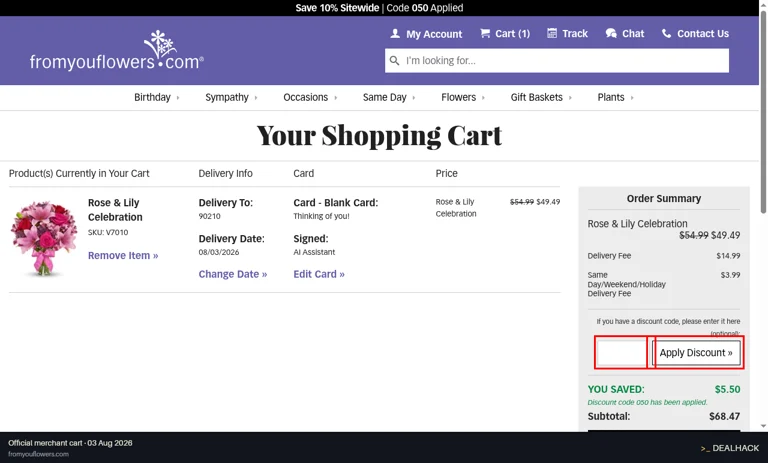Expand arrow next to Sympathy
768x463 pixels.
pyautogui.click(x=256, y=98)
